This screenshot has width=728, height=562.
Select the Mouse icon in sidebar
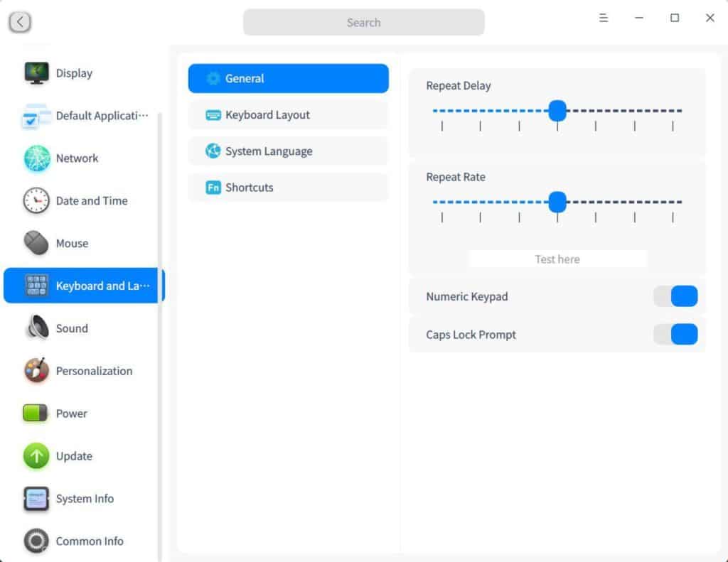36,244
